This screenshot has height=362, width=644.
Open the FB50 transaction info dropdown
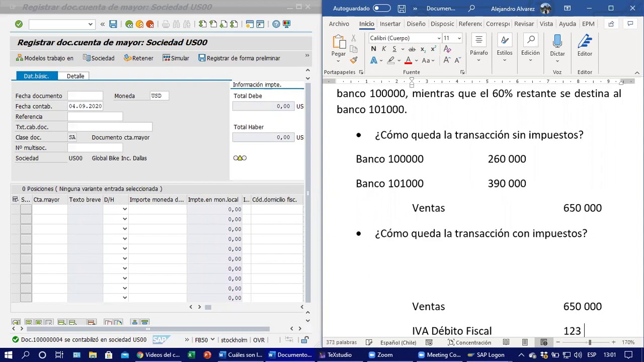click(x=213, y=340)
